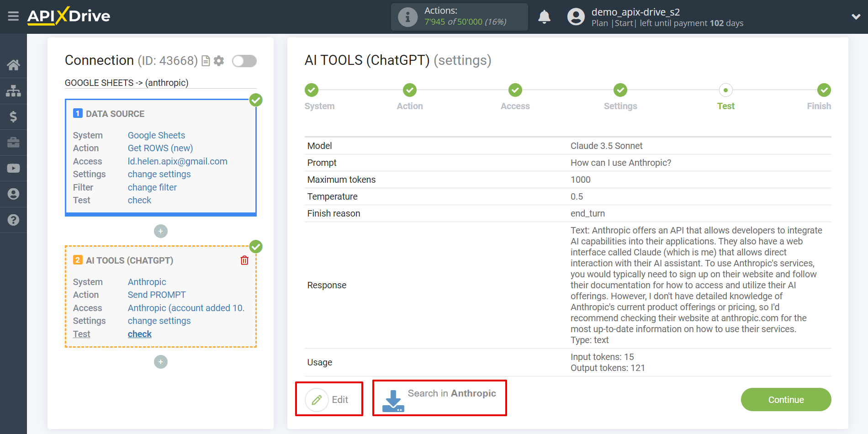Click the green Continue button
The width and height of the screenshot is (868, 434).
(x=786, y=400)
